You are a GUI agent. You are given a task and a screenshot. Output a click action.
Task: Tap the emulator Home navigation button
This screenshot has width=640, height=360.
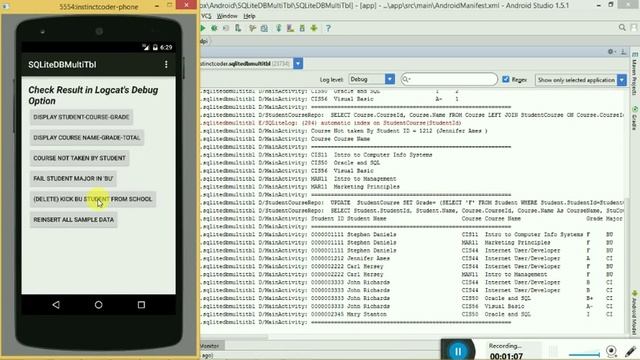tap(98, 304)
